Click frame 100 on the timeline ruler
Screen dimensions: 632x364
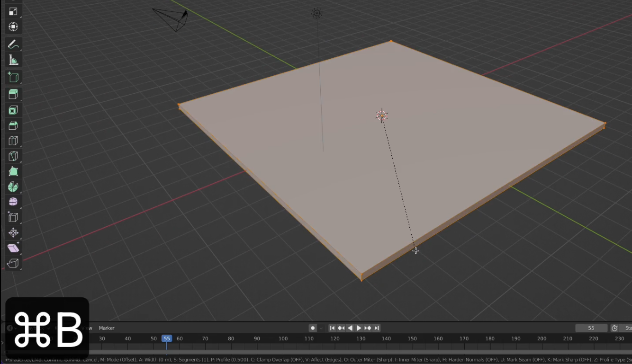(283, 338)
